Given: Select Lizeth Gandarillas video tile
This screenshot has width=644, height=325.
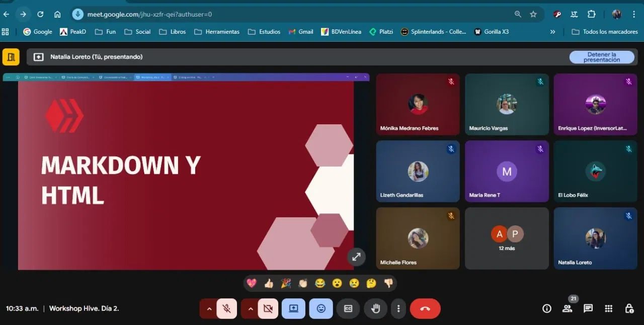Looking at the screenshot, I should coord(418,171).
